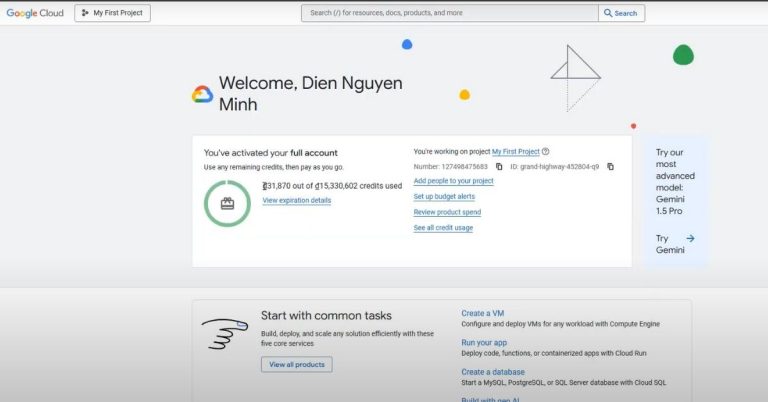This screenshot has height=402, width=768.
Task: Open Review product spend link
Action: pos(447,212)
